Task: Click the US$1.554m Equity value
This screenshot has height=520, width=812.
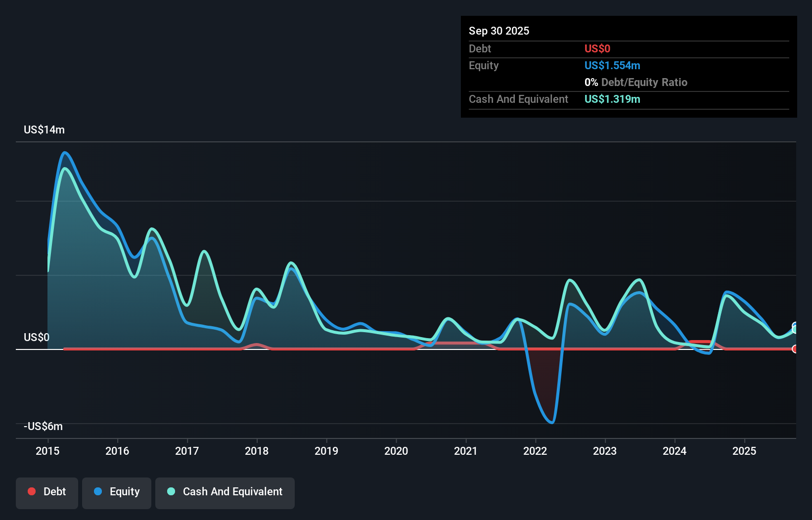Action: (x=612, y=65)
